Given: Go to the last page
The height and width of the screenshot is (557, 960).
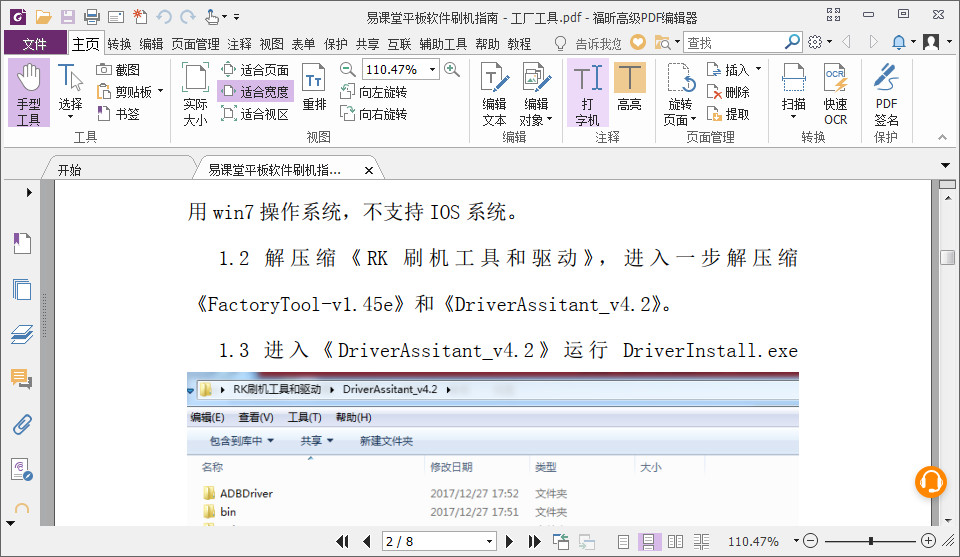Looking at the screenshot, I should pos(534,541).
